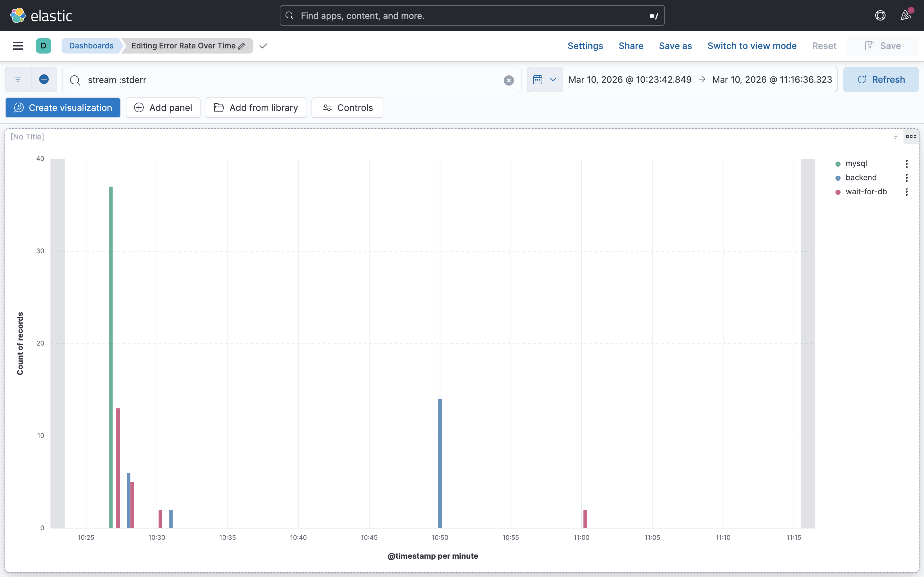The height and width of the screenshot is (577, 924).
Task: Open the newsfeed celebration icon
Action: [x=906, y=16]
